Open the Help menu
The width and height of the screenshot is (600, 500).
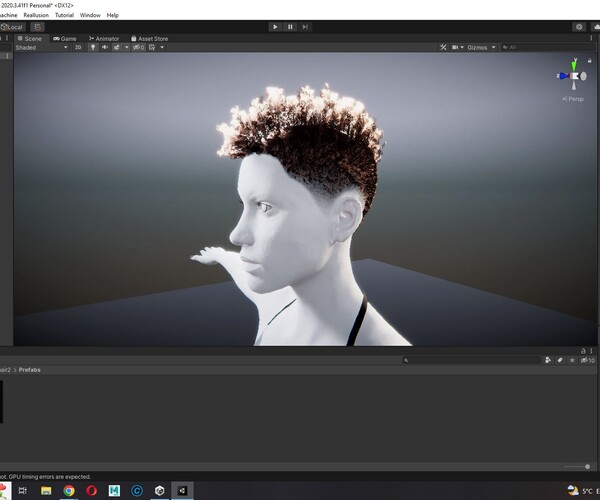click(112, 15)
